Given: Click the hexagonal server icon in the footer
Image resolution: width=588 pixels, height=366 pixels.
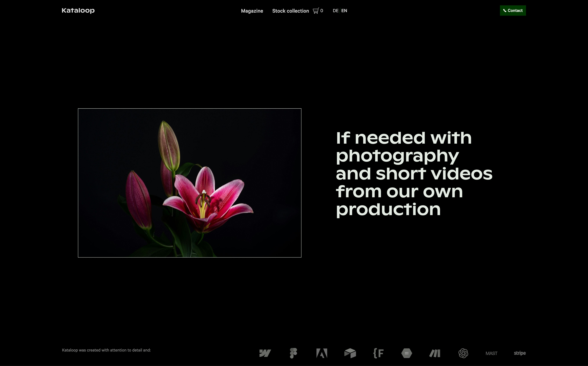Looking at the screenshot, I should pos(407,353).
